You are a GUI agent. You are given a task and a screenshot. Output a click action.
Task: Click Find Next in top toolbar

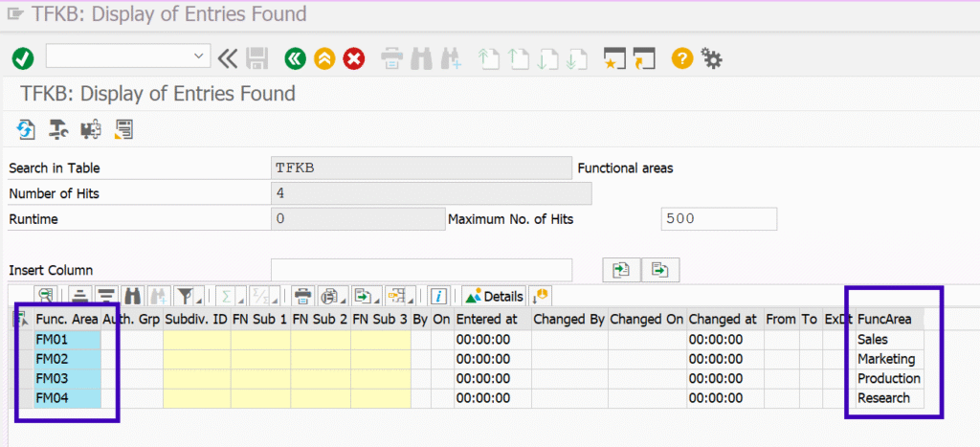click(451, 59)
